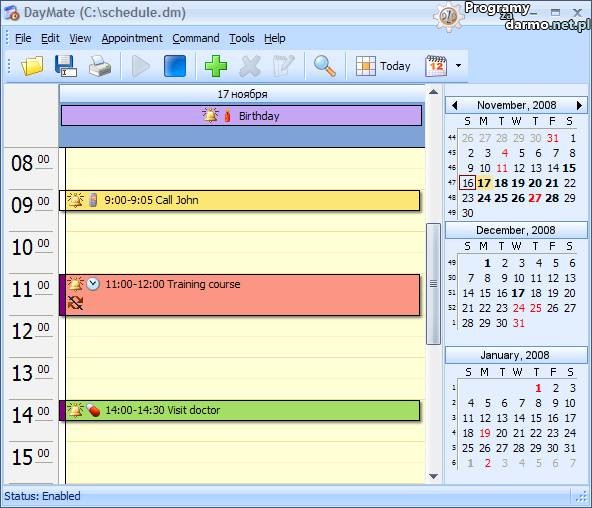Click the vertical scrollbar thumb of schedule
The width and height of the screenshot is (592, 508).
point(433,284)
